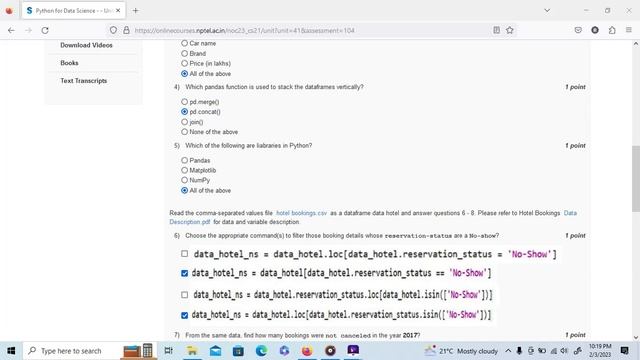640x360 pixels.
Task: Check reservation_status.loc isin option
Action: coord(184,295)
